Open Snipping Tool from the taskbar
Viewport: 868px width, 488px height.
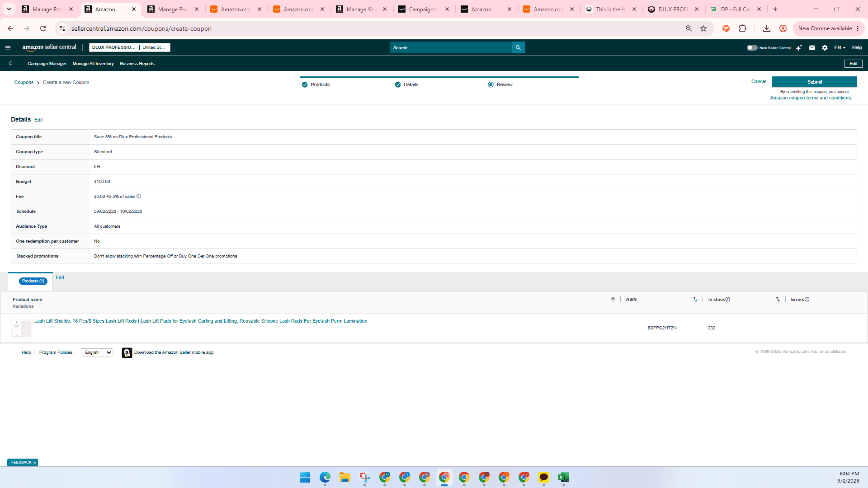point(365,477)
